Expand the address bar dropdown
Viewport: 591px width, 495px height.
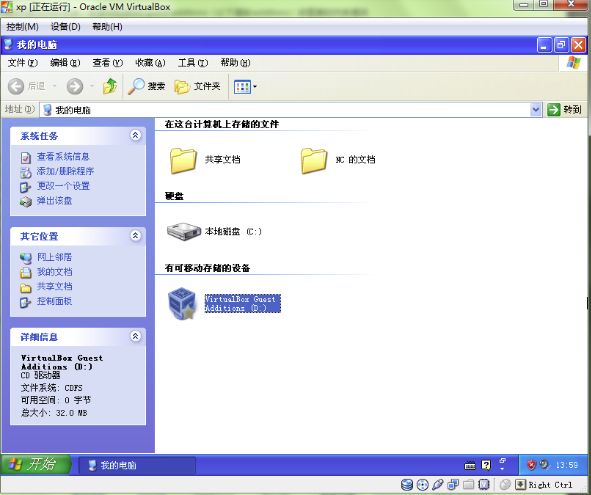point(536,110)
